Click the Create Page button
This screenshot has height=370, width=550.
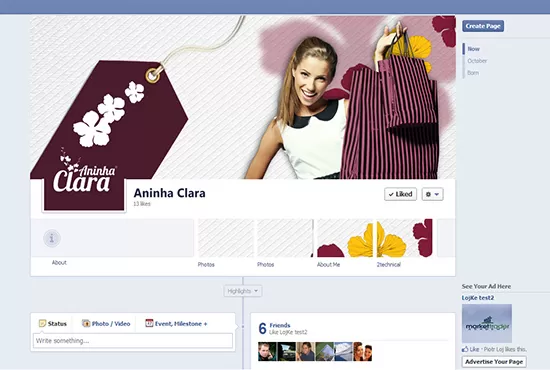pos(483,26)
